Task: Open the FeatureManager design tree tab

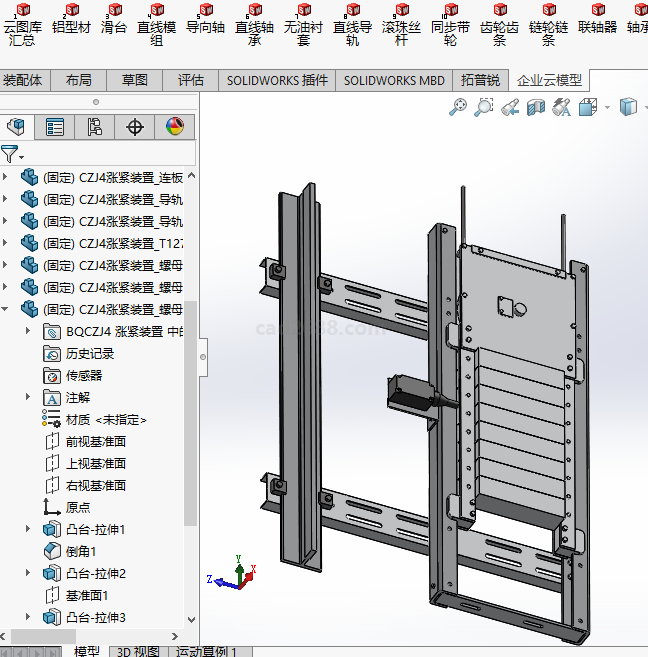Action: pyautogui.click(x=15, y=127)
